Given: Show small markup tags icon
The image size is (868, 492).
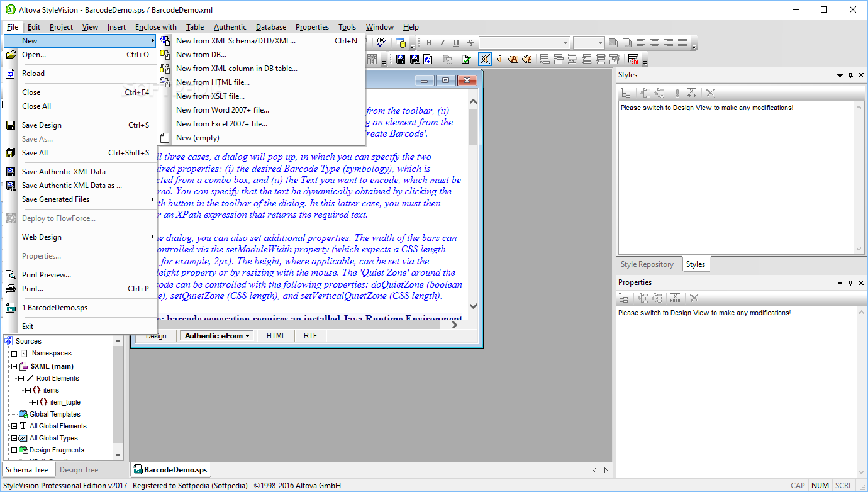Looking at the screenshot, I should 499,59.
